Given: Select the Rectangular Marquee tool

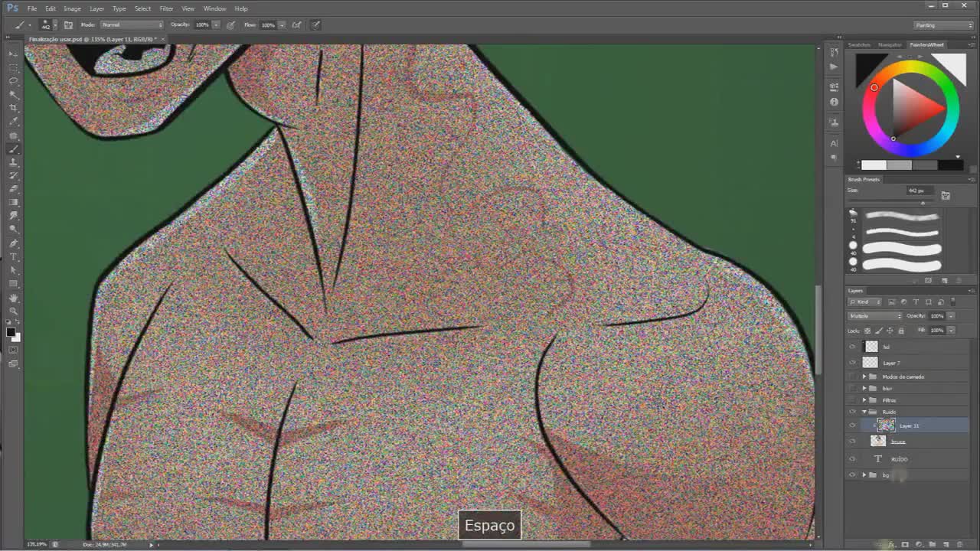Looking at the screenshot, I should pyautogui.click(x=14, y=67).
